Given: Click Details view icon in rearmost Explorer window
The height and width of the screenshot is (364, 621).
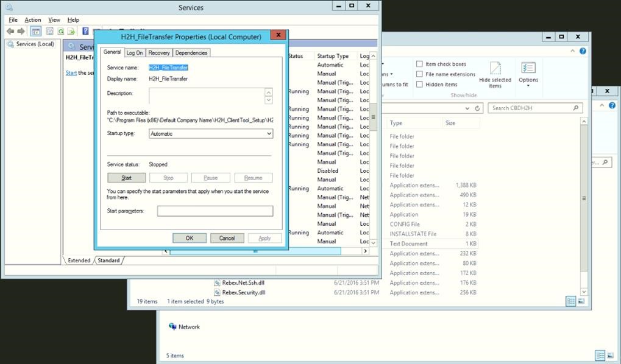Looking at the screenshot, I should pyautogui.click(x=600, y=355).
